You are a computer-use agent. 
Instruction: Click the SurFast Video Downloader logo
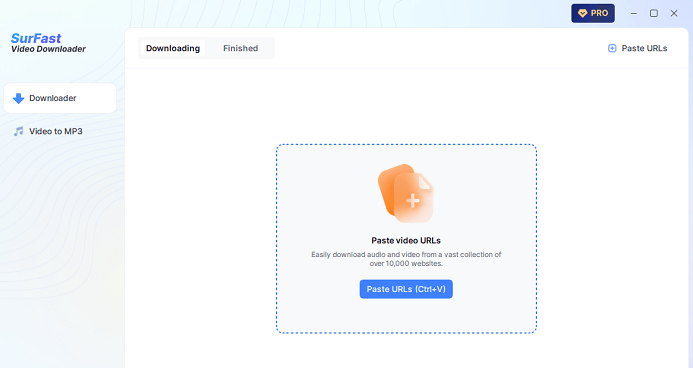tap(48, 43)
